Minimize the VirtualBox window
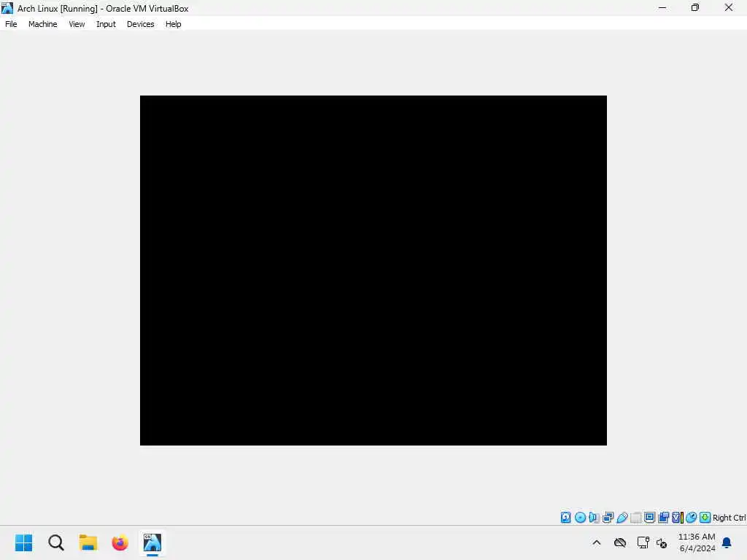747x560 pixels. [662, 7]
